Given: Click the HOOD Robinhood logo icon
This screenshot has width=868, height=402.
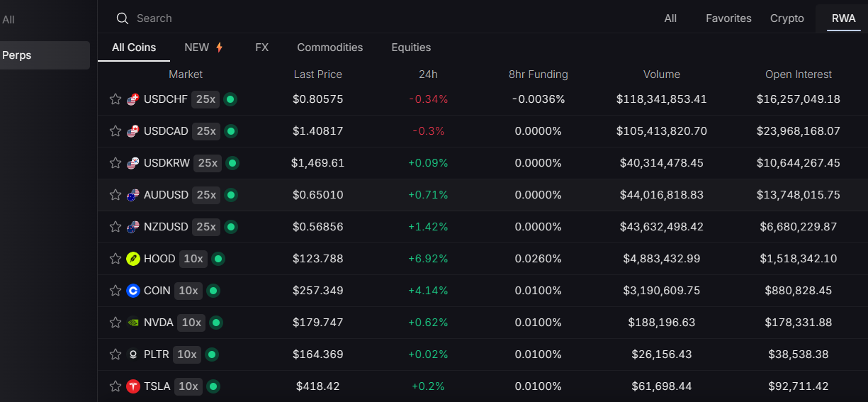Looking at the screenshot, I should click(x=133, y=259).
